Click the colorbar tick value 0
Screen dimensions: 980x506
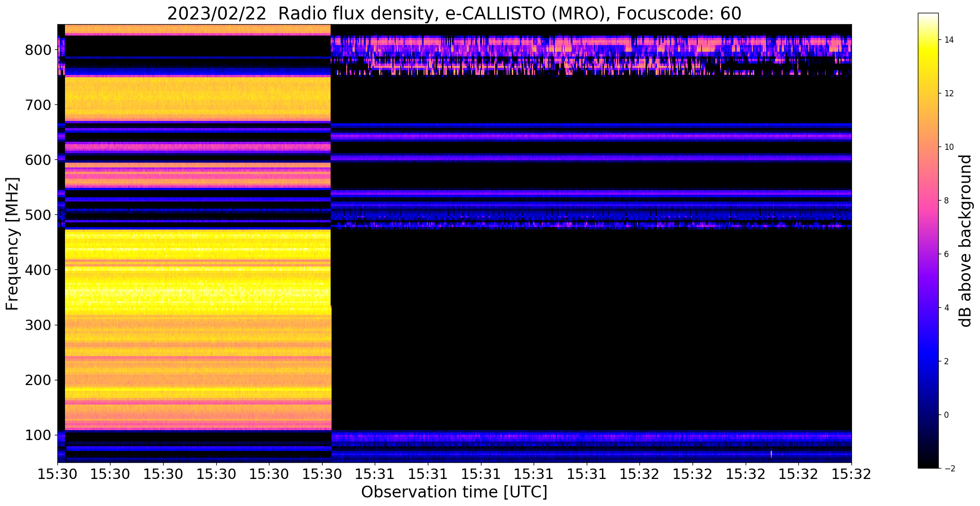[x=946, y=415]
